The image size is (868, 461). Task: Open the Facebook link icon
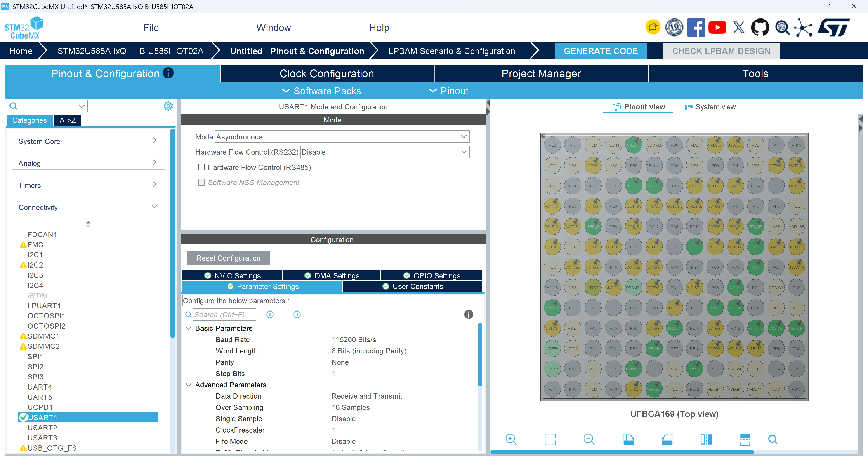click(x=696, y=27)
